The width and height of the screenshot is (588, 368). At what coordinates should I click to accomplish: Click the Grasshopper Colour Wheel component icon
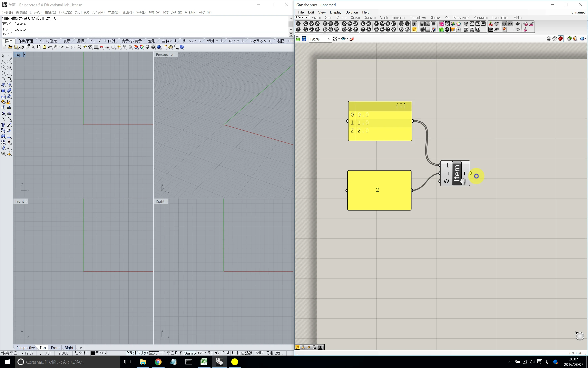(459, 24)
